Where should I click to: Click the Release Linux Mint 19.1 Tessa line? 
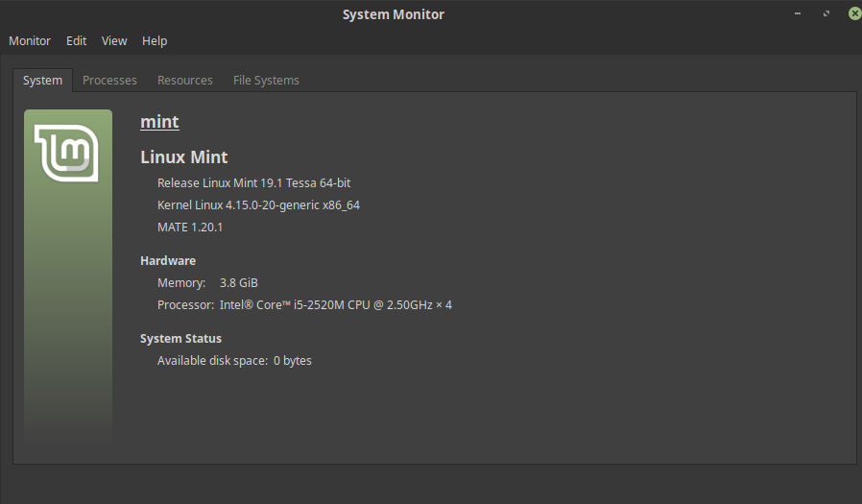click(261, 182)
